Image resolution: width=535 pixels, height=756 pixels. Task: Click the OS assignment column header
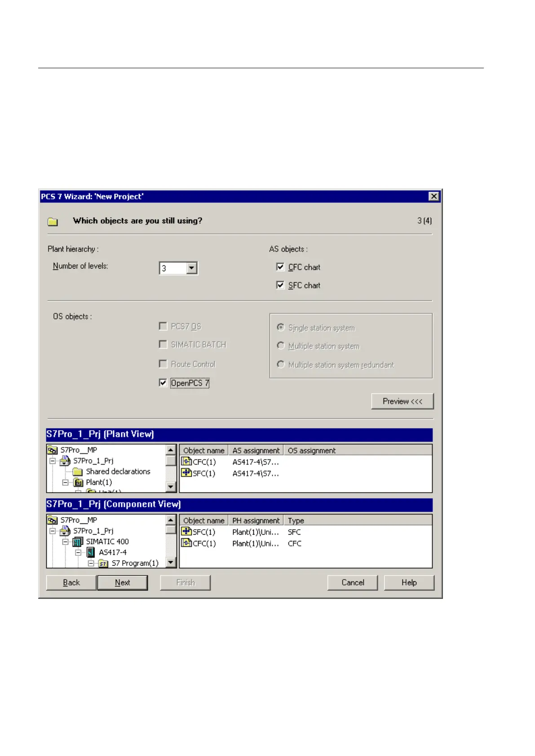pyautogui.click(x=358, y=450)
